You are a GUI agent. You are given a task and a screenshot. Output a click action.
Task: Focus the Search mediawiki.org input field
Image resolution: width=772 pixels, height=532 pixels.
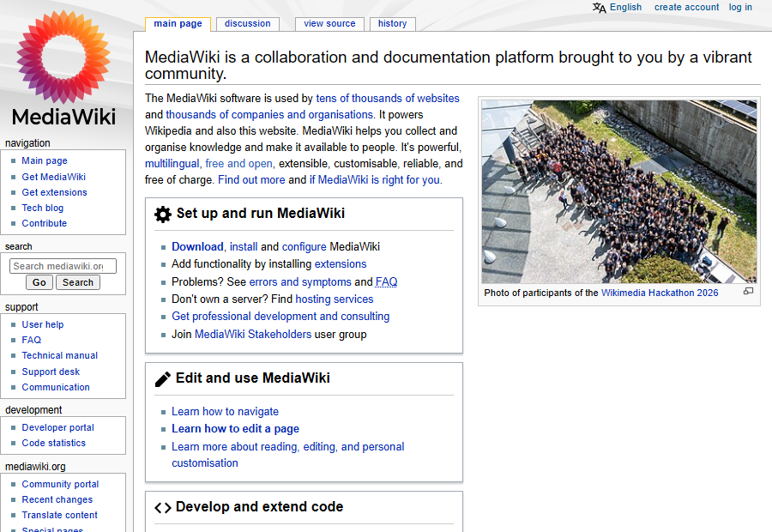point(63,266)
